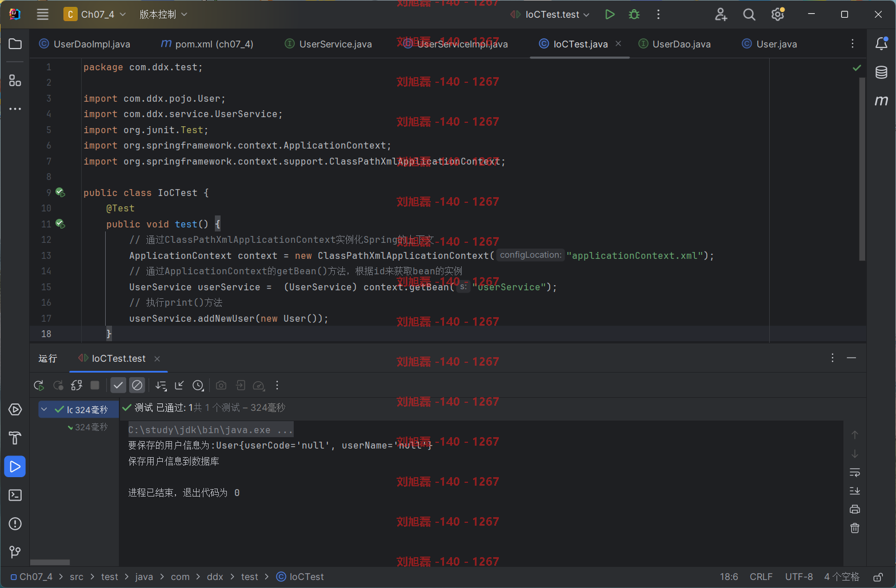Switch to UserServiceImpl.java tab
Screen dimensions: 896x588
[455, 44]
